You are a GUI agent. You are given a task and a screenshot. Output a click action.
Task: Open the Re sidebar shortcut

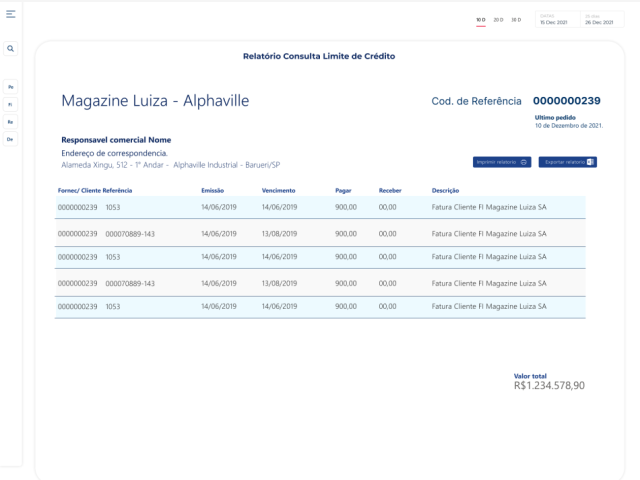[x=11, y=122]
